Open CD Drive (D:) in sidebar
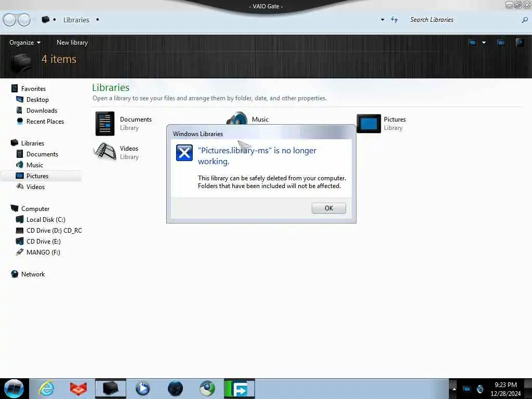This screenshot has width=532, height=399. 54,230
